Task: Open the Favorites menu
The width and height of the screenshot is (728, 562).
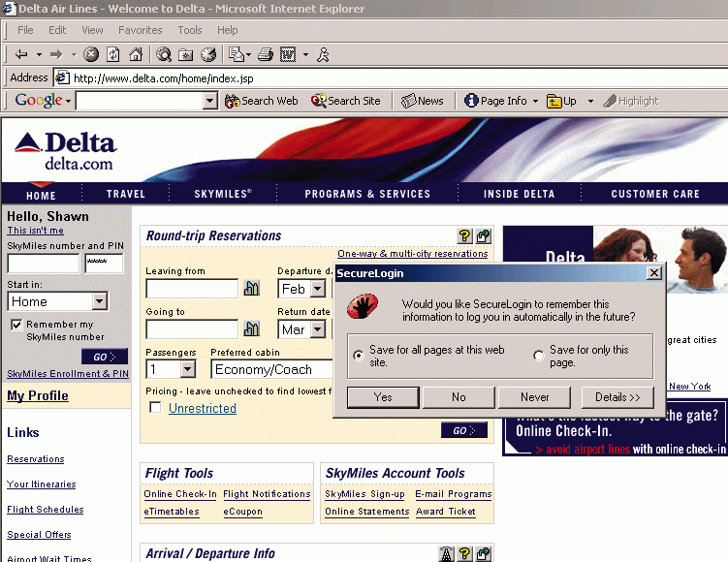Action: click(x=141, y=30)
